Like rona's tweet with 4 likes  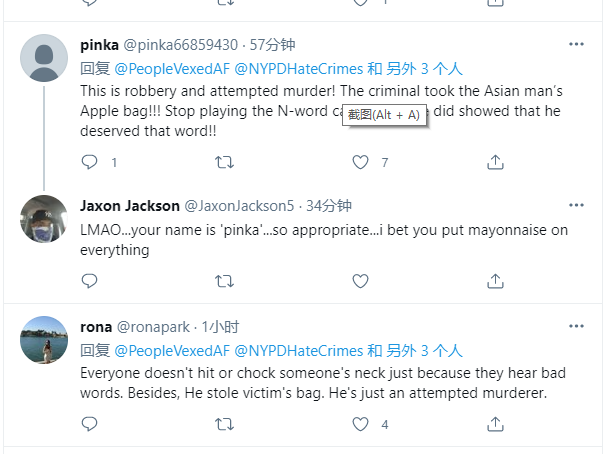click(361, 424)
